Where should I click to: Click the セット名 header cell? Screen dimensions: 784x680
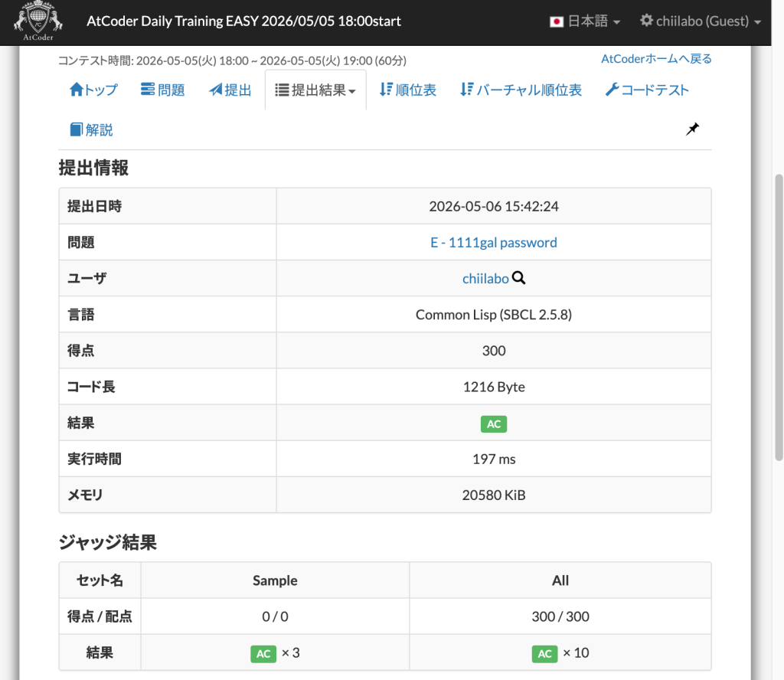tap(100, 580)
